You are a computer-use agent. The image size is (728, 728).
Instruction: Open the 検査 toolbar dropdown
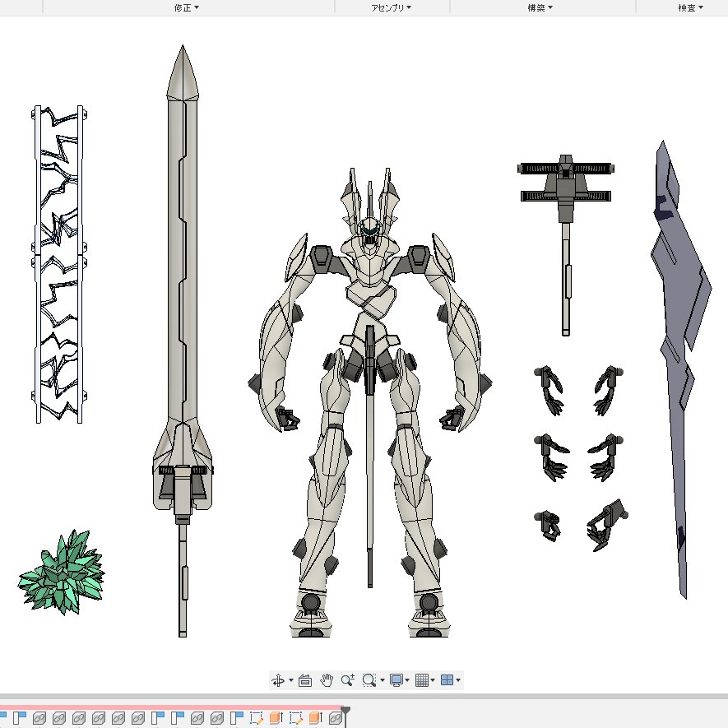[690, 8]
